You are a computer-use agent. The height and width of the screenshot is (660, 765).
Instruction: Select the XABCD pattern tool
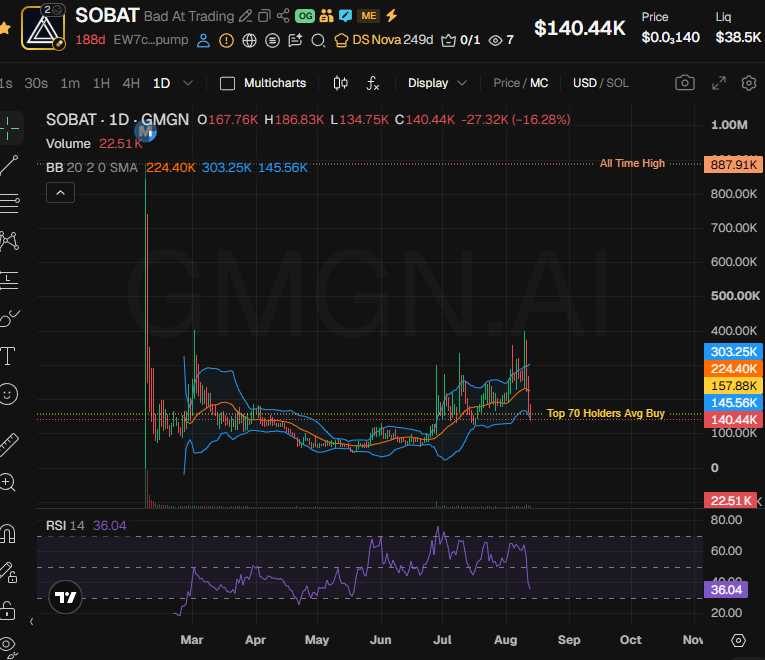click(x=9, y=241)
